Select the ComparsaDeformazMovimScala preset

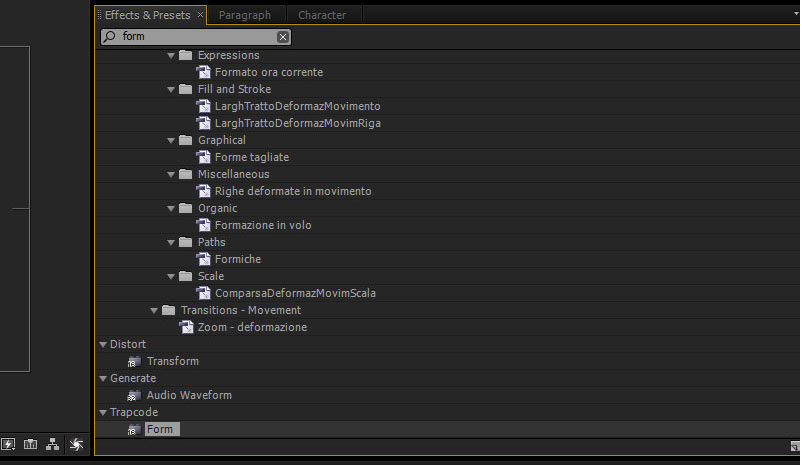[x=295, y=293]
